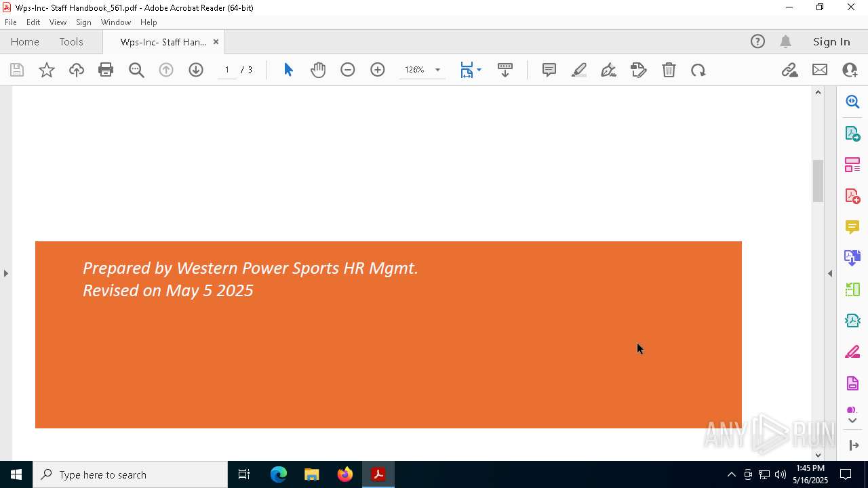Click the Delete trash icon
This screenshot has height=488, width=868.
tap(669, 70)
